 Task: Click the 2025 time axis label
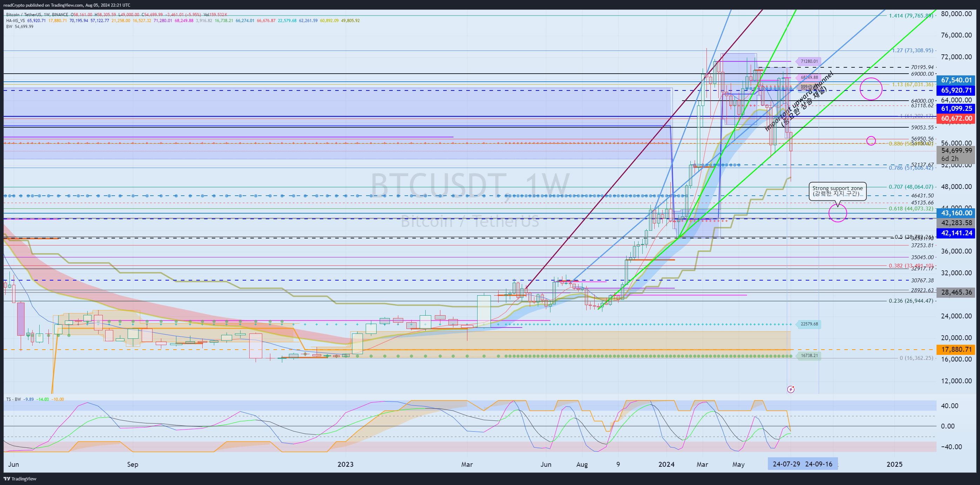point(894,464)
